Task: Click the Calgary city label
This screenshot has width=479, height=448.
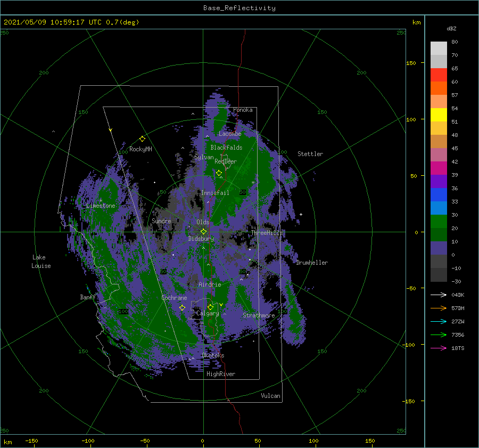Action: tap(208, 313)
